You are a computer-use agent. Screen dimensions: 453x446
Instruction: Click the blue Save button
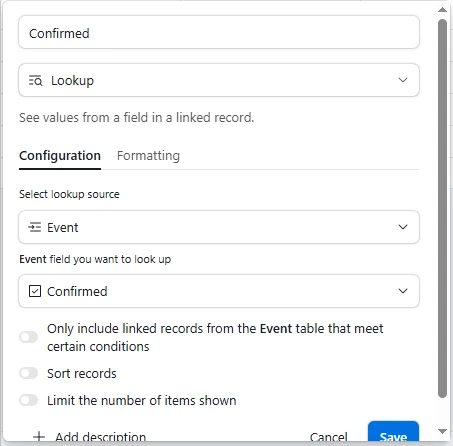(x=393, y=432)
